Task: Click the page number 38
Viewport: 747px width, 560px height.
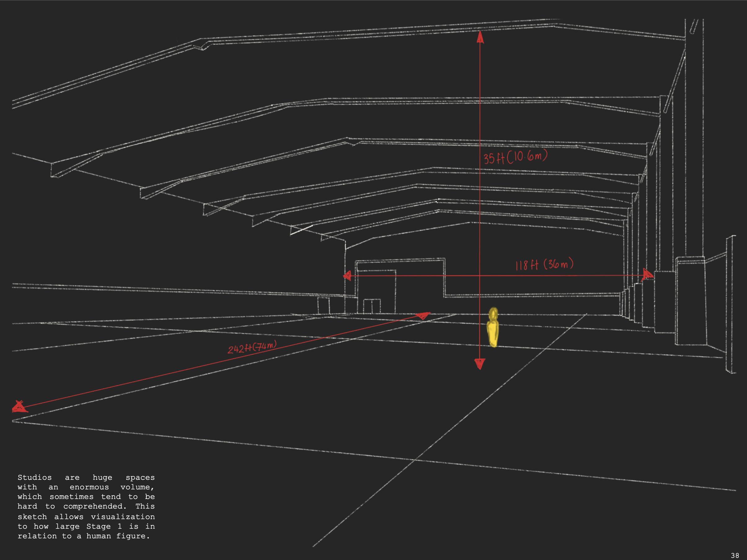Action: point(735,555)
